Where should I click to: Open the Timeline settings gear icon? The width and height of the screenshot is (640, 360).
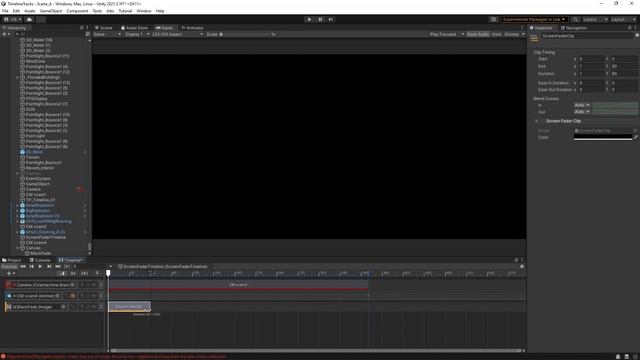click(522, 267)
